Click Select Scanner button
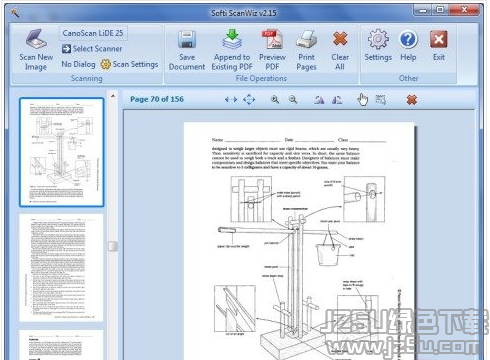The height and width of the screenshot is (360, 490). tap(92, 49)
